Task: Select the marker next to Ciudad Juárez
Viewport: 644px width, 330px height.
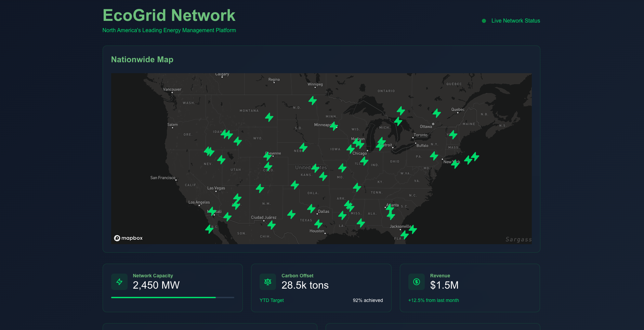Action: point(272,225)
